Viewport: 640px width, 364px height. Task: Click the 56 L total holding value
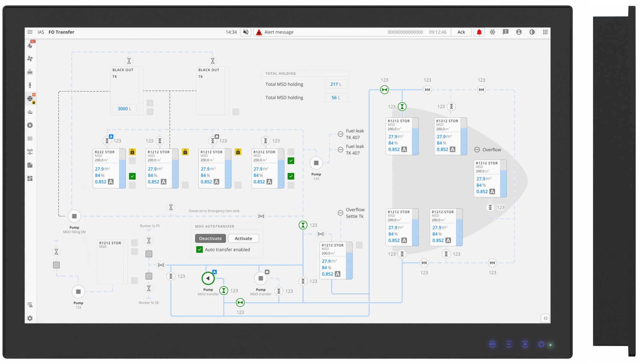coord(336,97)
